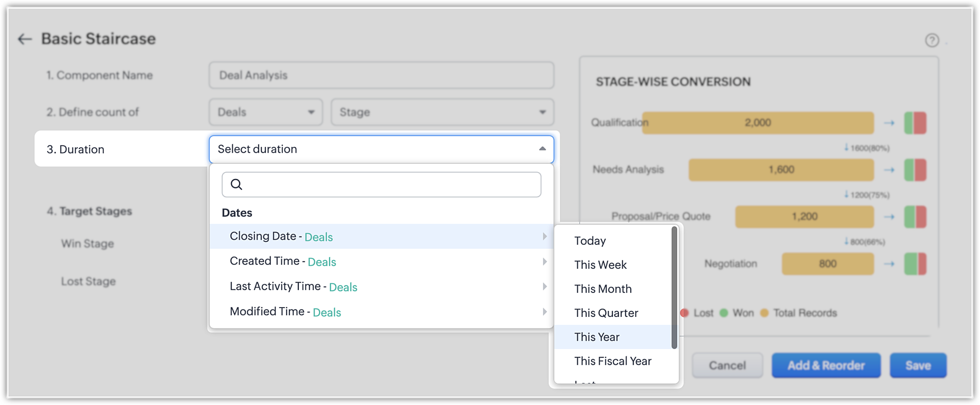
Task: Click the Negotiation row arrow icon
Action: (889, 264)
